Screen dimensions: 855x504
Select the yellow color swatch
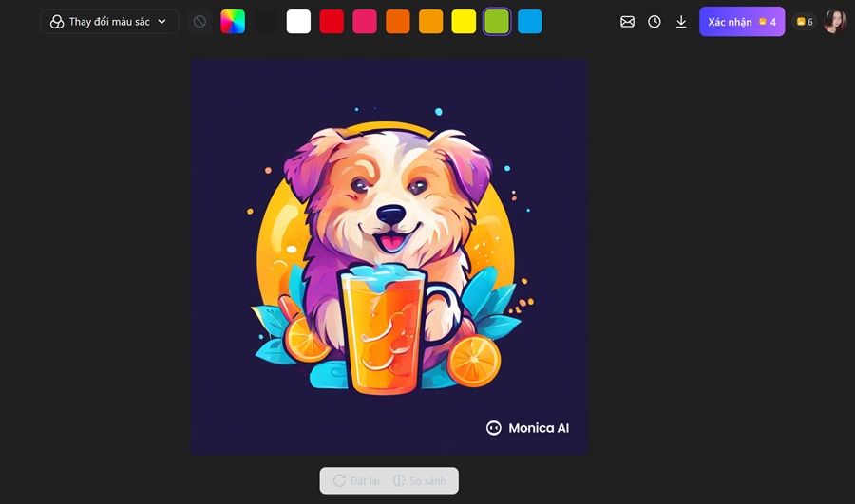(x=464, y=22)
